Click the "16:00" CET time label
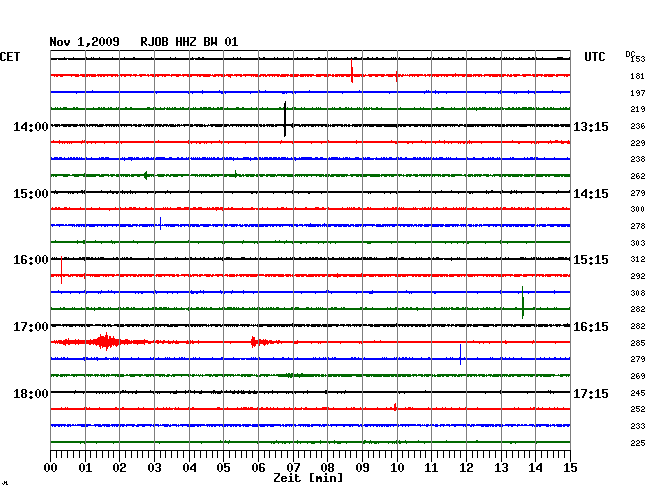The height and width of the screenshot is (494, 650). point(31,260)
